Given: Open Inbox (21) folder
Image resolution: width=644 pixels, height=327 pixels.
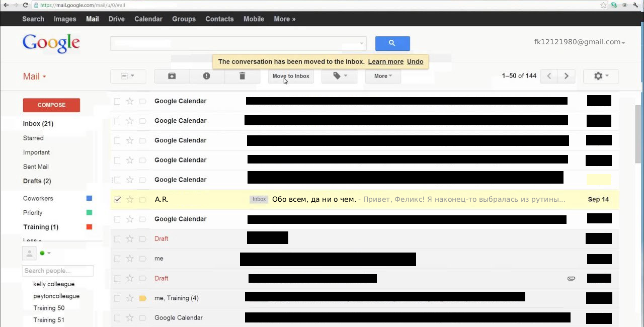Looking at the screenshot, I should (x=38, y=124).
